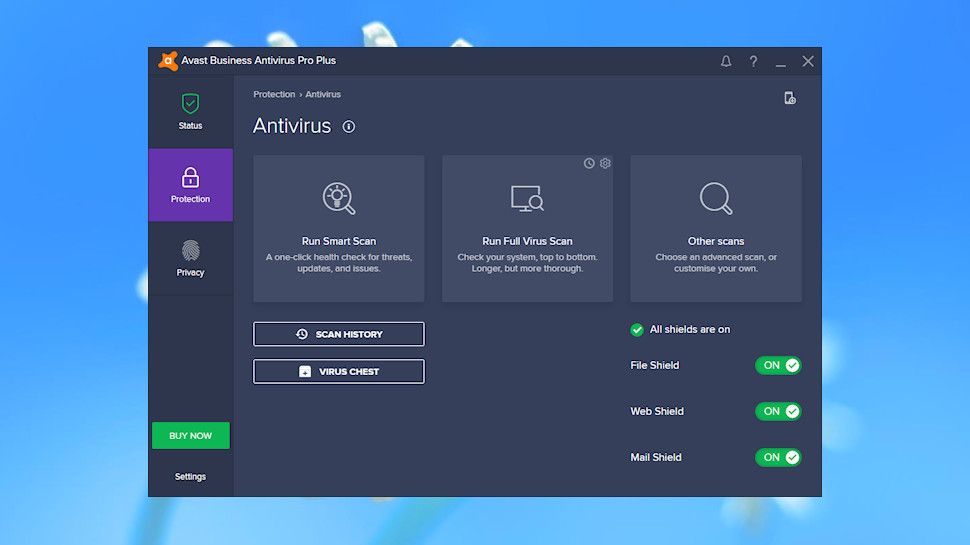Click the window title 'Avast Business Antivirus Pro Plus'

[x=259, y=61]
